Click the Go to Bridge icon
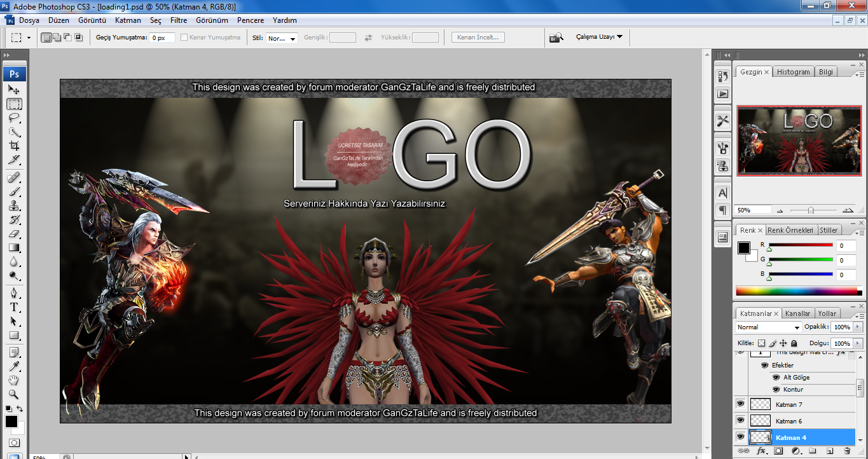This screenshot has width=868, height=459. coord(556,38)
